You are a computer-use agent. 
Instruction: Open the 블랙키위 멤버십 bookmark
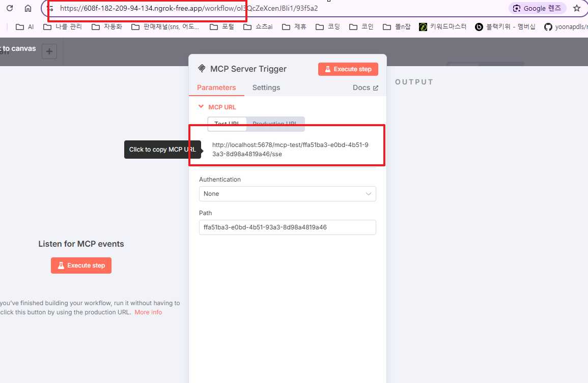point(505,26)
